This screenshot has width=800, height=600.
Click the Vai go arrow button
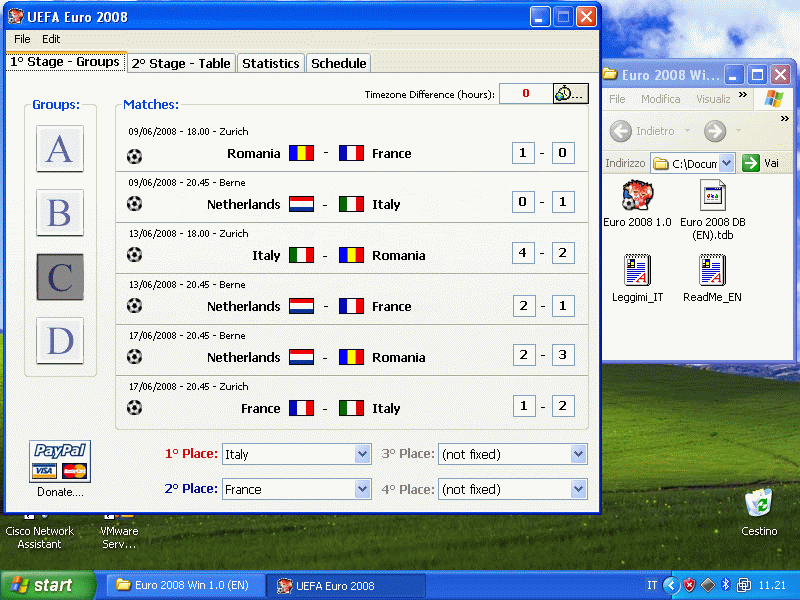click(751, 163)
